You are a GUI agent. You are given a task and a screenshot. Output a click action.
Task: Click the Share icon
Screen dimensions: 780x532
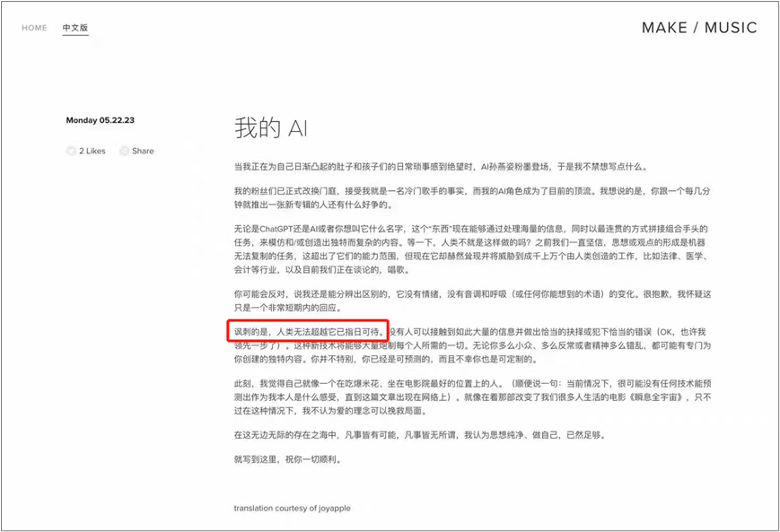(125, 151)
